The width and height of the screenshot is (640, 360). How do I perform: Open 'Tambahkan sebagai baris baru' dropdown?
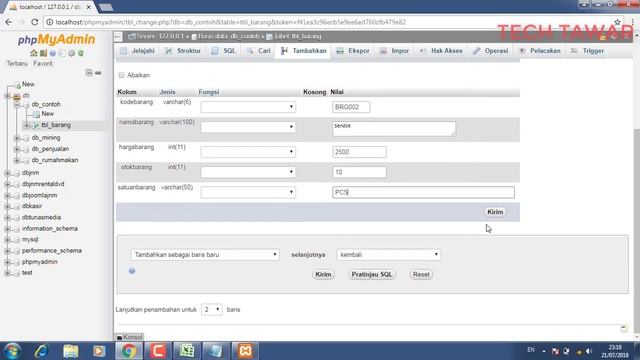pos(205,255)
